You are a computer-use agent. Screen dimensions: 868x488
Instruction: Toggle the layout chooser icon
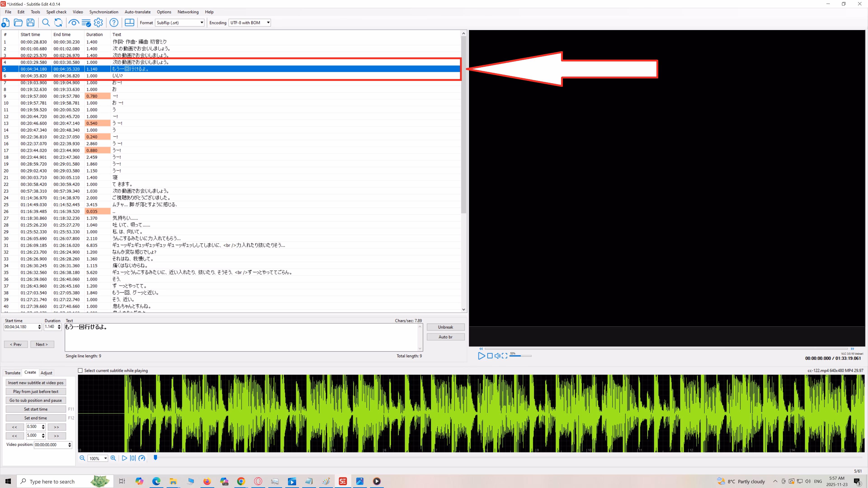129,23
